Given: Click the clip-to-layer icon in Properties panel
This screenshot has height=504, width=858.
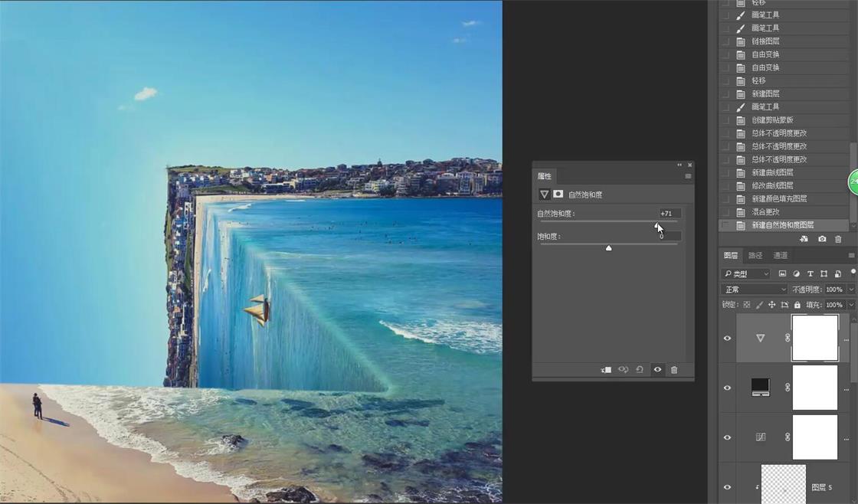Looking at the screenshot, I should pyautogui.click(x=606, y=370).
